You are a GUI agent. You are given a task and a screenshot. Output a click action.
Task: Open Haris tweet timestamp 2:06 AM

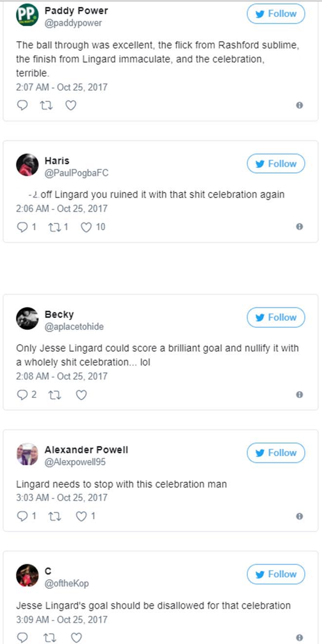pos(61,208)
